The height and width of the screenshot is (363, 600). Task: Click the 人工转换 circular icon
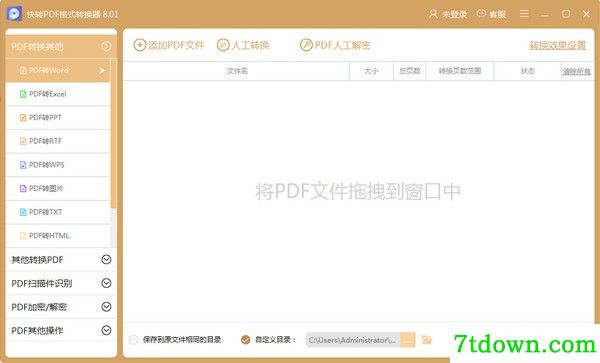pos(223,45)
